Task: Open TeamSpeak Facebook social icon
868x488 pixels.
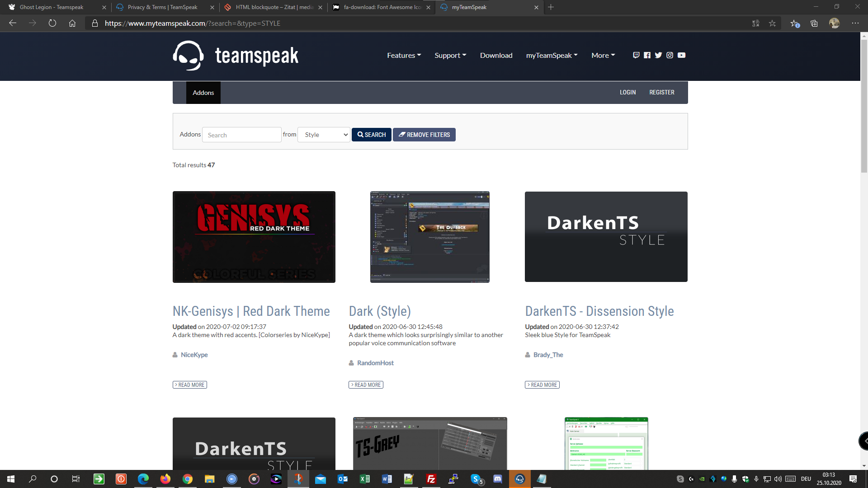Action: pyautogui.click(x=647, y=55)
